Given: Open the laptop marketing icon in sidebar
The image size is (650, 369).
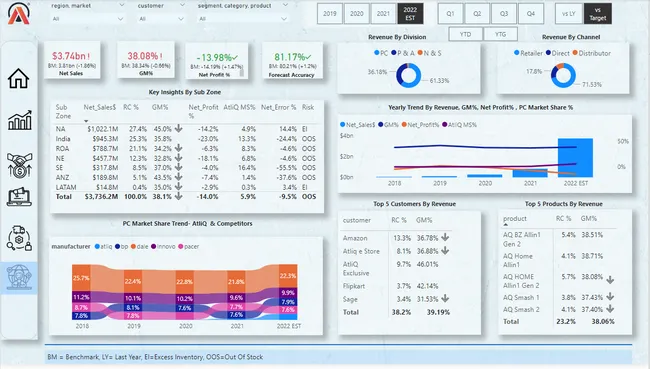Looking at the screenshot, I should tap(19, 197).
